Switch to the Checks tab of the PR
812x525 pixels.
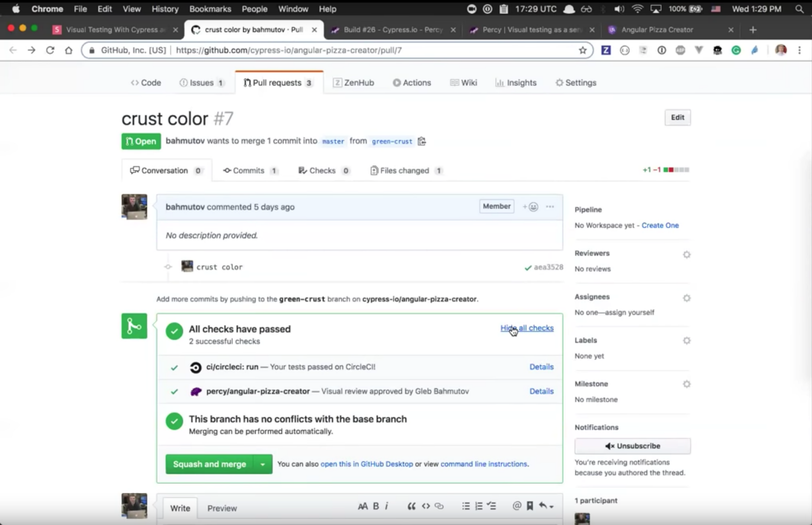pyautogui.click(x=324, y=171)
